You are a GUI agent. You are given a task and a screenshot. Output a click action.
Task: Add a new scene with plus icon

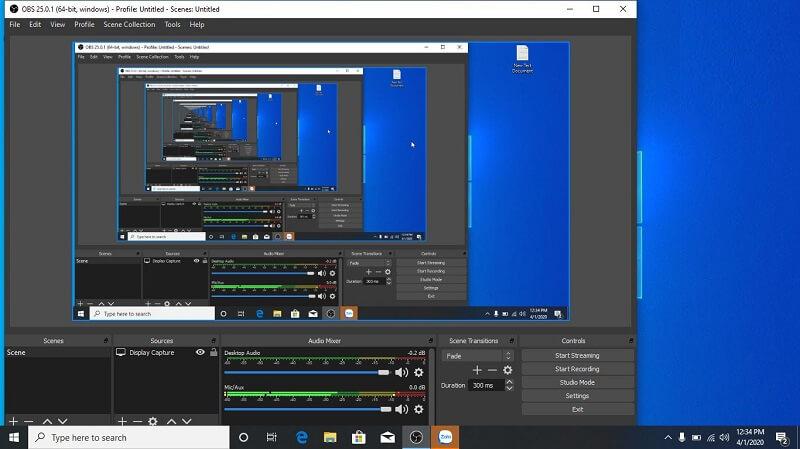tap(14, 421)
